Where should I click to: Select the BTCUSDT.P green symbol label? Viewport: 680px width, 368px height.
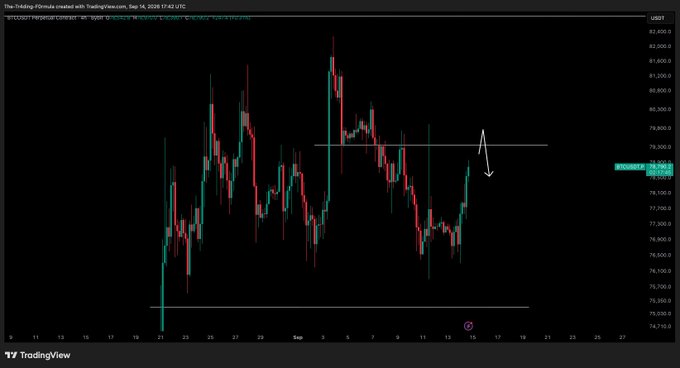point(630,166)
